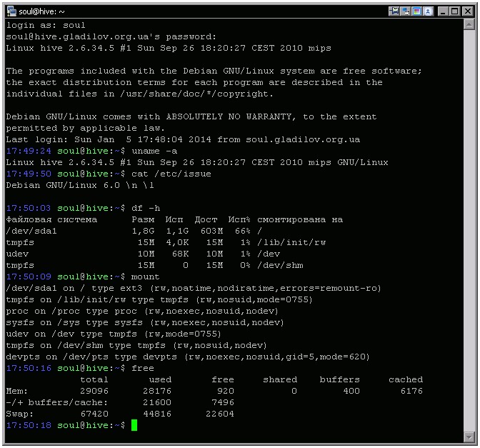Image resolution: width=480 pixels, height=448 pixels.
Task: Click the 'cached' column header
Action: [x=406, y=379]
